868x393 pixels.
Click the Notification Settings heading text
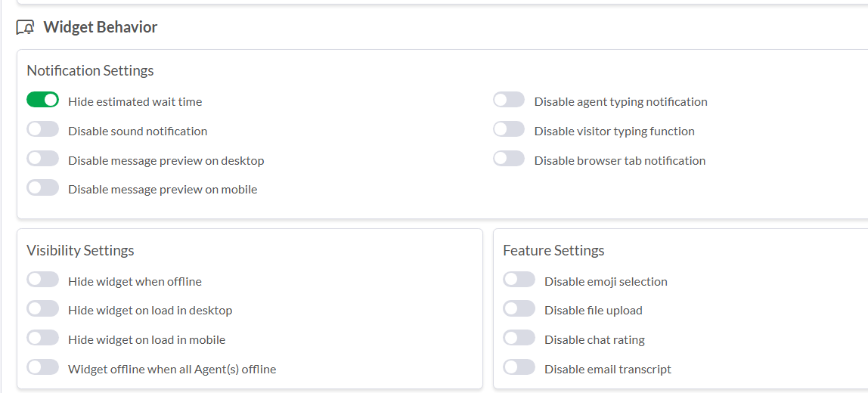(x=90, y=70)
